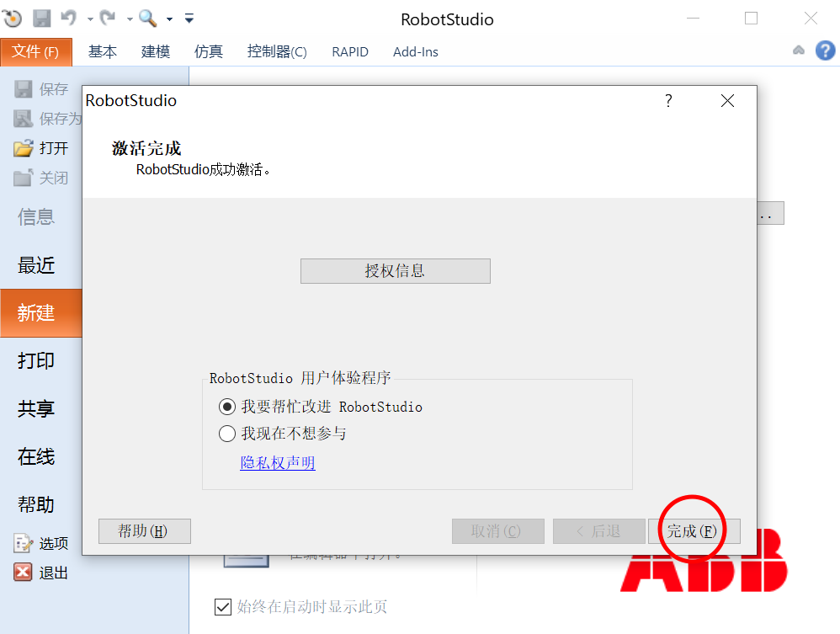This screenshot has width=840, height=634.
Task: Click the RobotStudio app logo icon
Action: [x=13, y=19]
